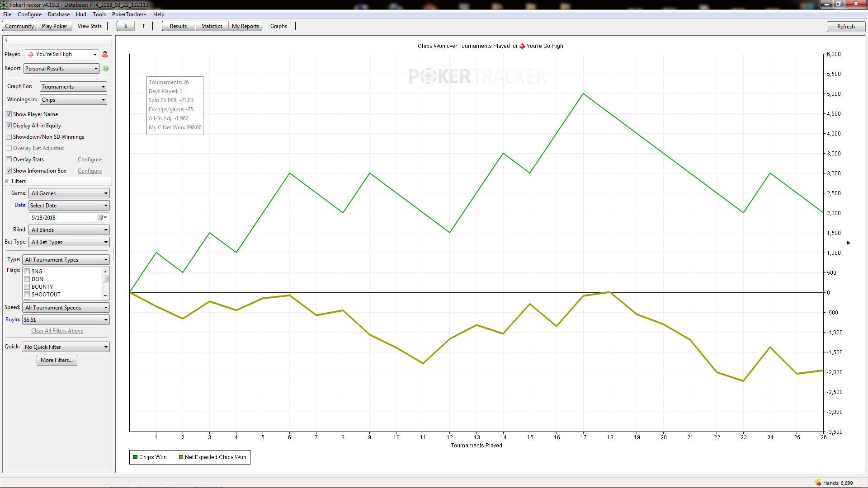Click the More Filters... button
The width and height of the screenshot is (868, 488).
click(x=57, y=360)
